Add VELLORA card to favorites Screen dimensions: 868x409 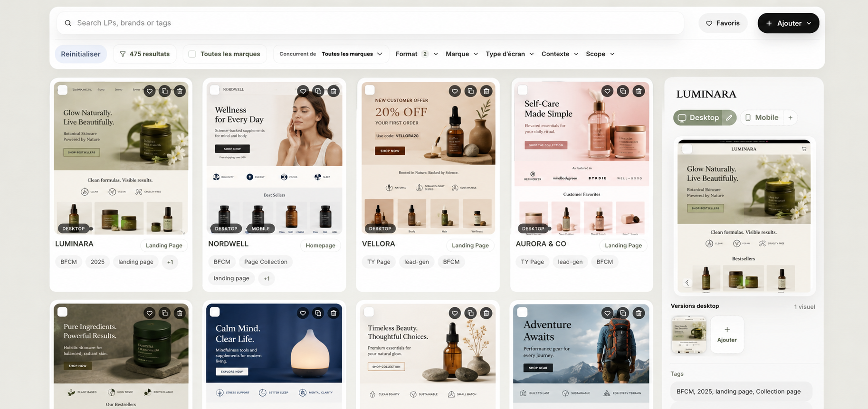pyautogui.click(x=455, y=91)
